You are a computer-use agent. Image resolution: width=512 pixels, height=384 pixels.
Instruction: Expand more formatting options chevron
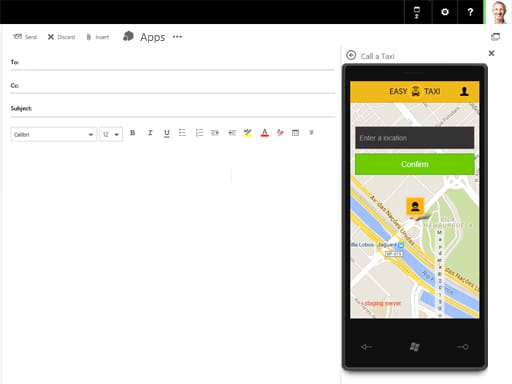(x=311, y=133)
